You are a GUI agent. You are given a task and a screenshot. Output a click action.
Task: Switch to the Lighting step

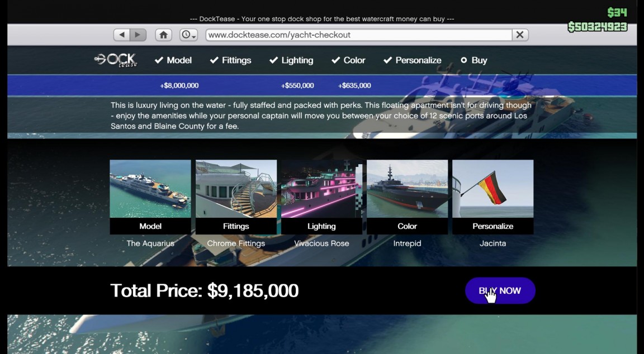tap(291, 60)
